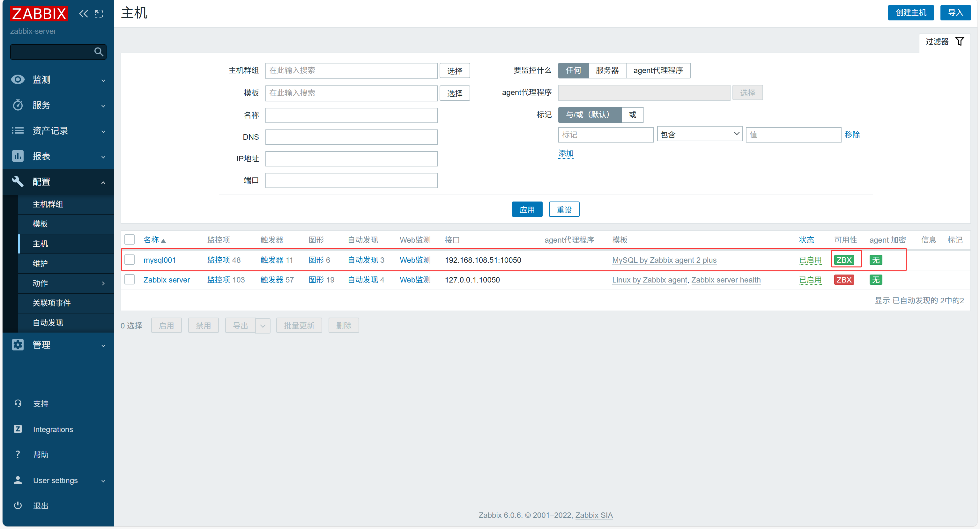Open the mysql001 host link

(160, 260)
